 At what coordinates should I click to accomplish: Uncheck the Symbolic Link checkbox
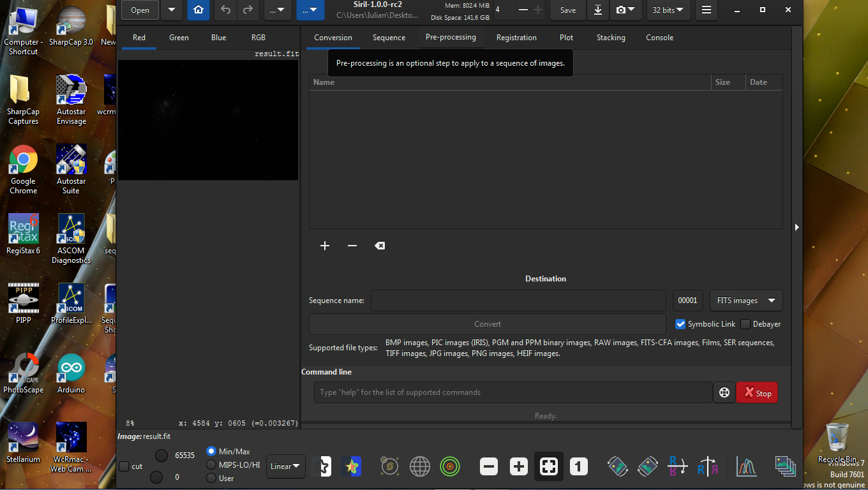[680, 324]
